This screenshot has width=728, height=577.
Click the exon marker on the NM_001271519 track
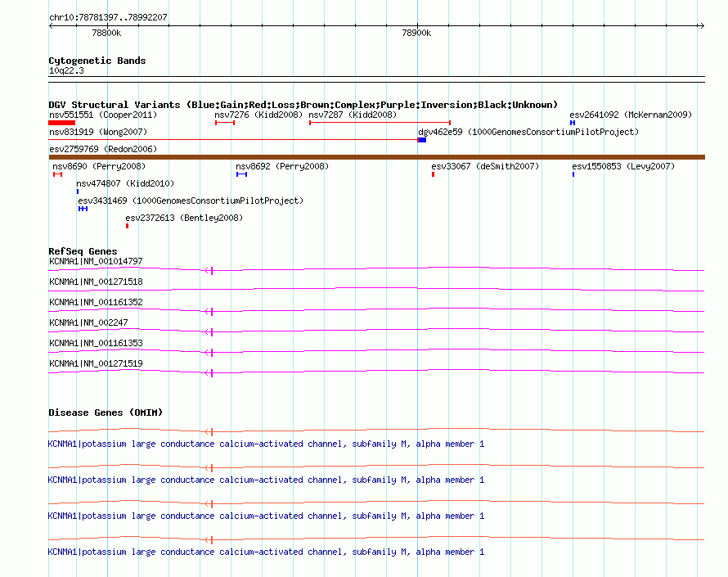click(210, 373)
